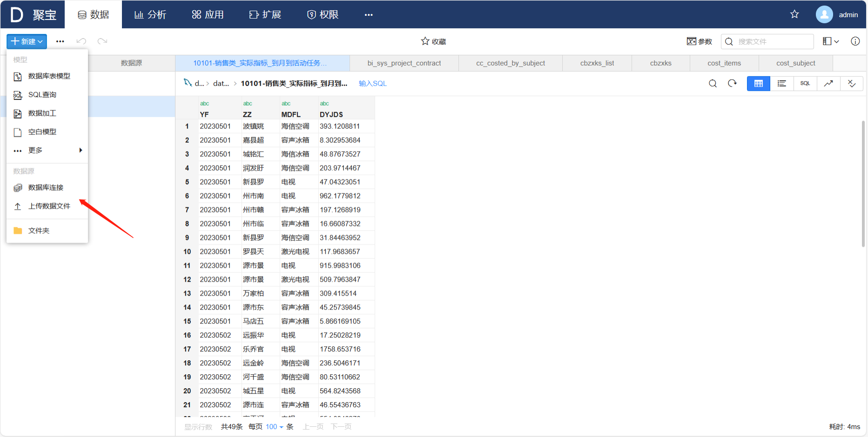Switch to lineage chart view

[x=828, y=83]
